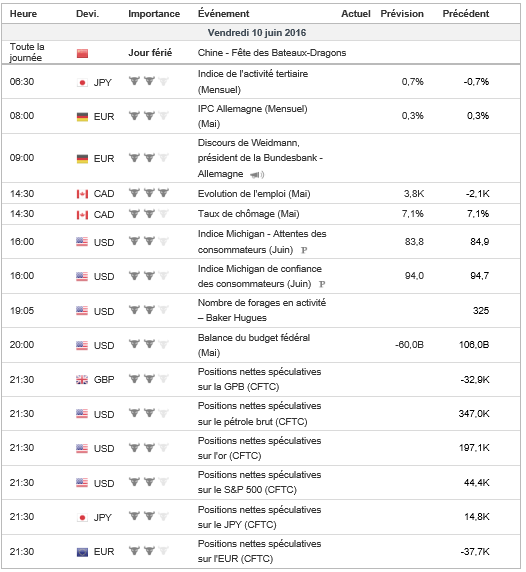This screenshot has width=526, height=572.
Task: Open Positions nettes spéculatives sur l'or event
Action: click(x=259, y=448)
